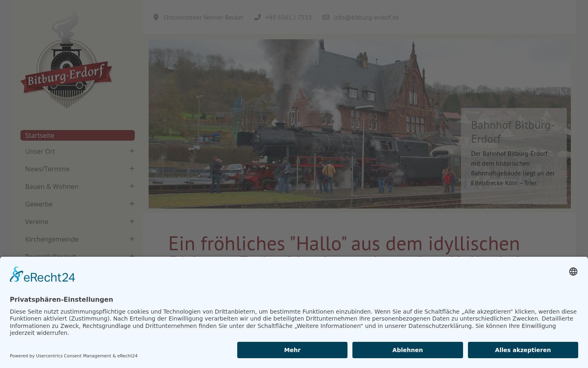588x368 pixels.
Task: Click the Mehr button
Action: 292,350
